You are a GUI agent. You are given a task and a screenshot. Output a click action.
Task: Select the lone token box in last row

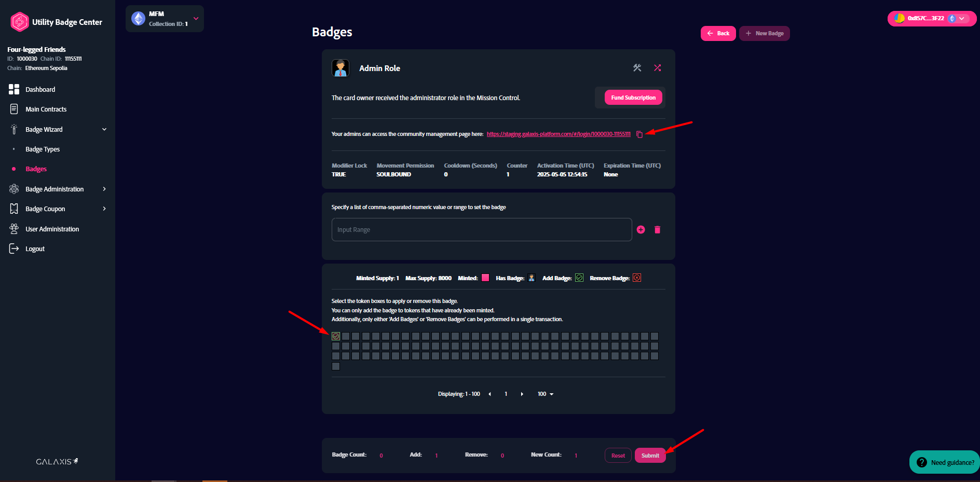click(x=336, y=366)
